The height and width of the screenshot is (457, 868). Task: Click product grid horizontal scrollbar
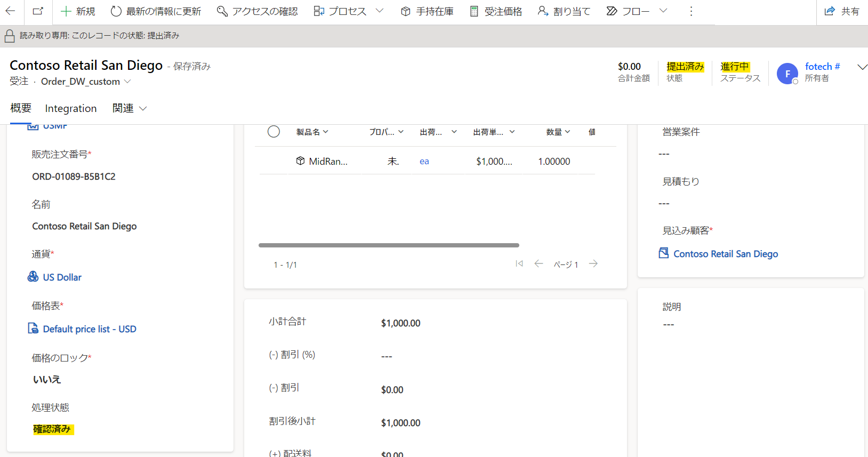click(x=389, y=245)
